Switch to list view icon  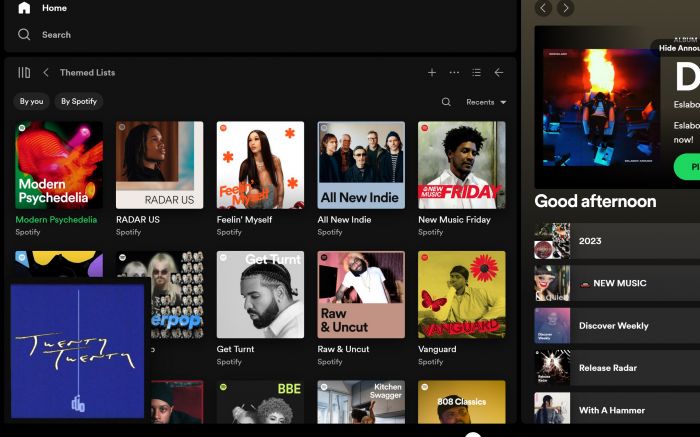[476, 72]
